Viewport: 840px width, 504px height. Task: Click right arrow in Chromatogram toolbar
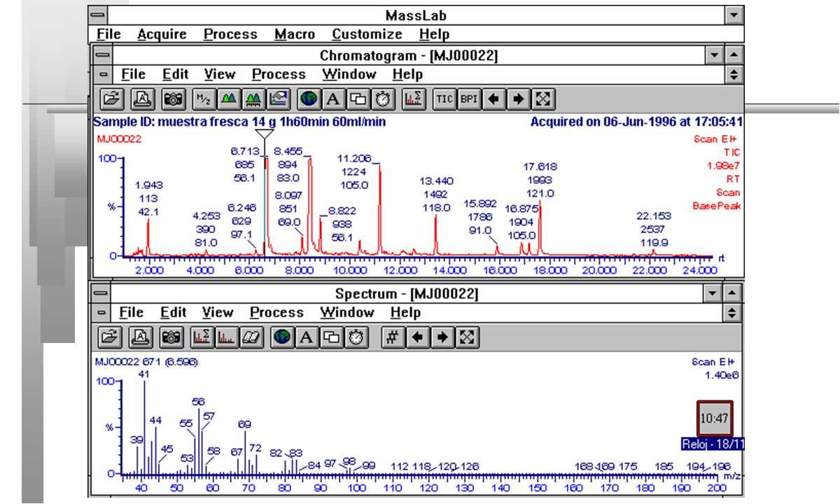coord(519,99)
